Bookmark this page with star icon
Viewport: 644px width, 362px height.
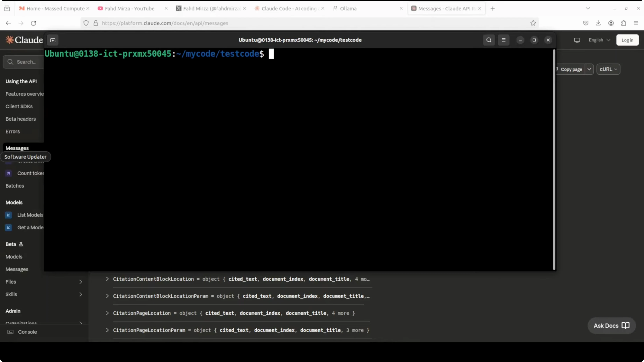533,23
